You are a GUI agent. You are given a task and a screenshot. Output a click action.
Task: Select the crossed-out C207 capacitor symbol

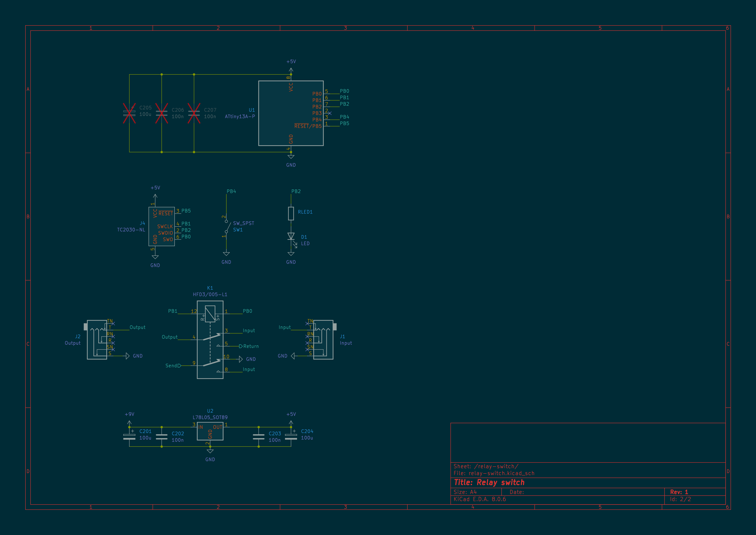(194, 113)
